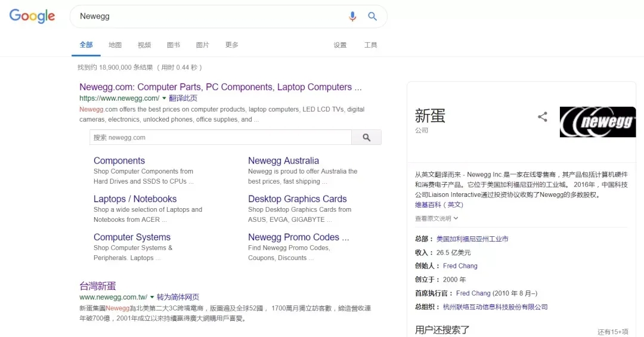Screen dimensions: 644x337
Task: Open the Laptops / Notebooks sitelink
Action: (135, 199)
